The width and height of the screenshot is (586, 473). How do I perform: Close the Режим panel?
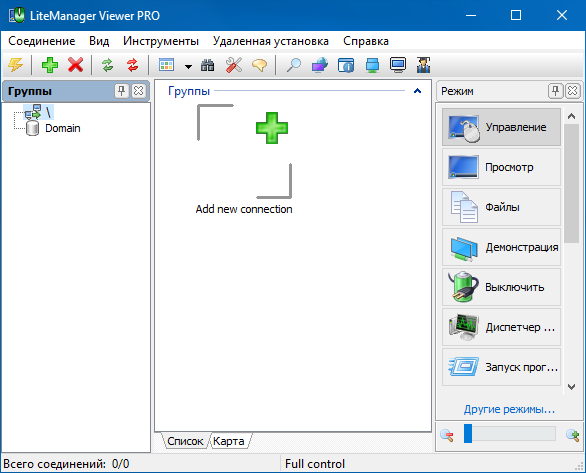pyautogui.click(x=573, y=91)
